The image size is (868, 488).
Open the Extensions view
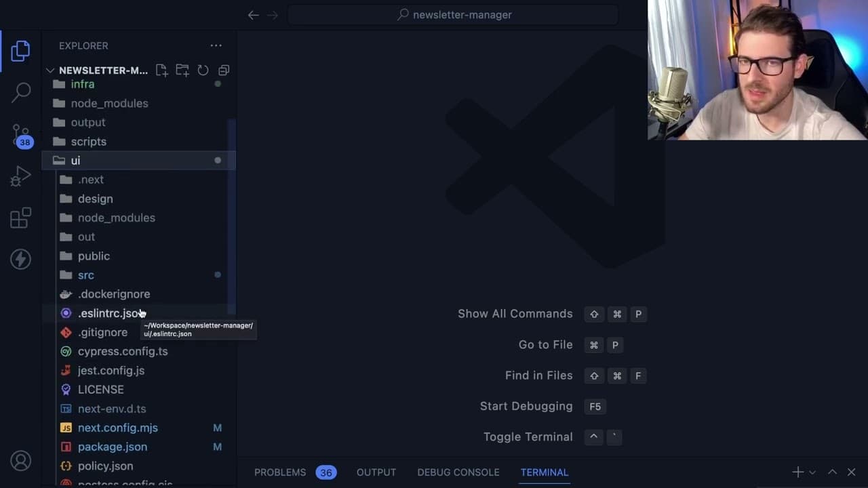(20, 218)
